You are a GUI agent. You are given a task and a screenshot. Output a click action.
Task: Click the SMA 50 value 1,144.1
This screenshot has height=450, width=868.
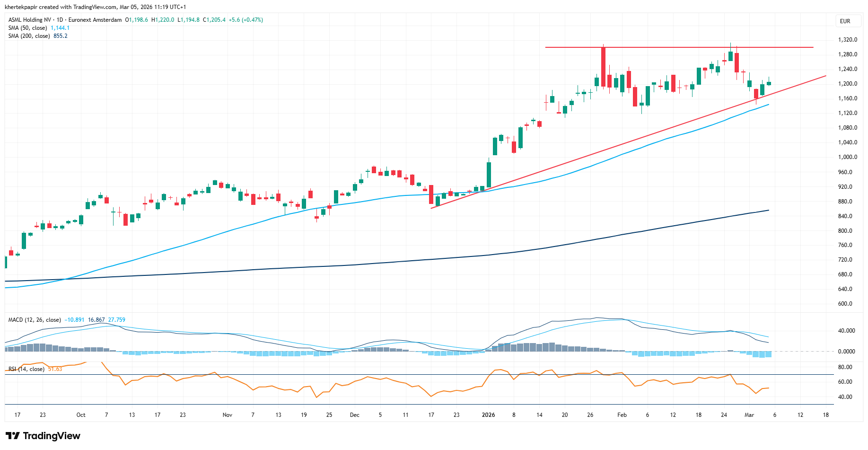tap(60, 28)
